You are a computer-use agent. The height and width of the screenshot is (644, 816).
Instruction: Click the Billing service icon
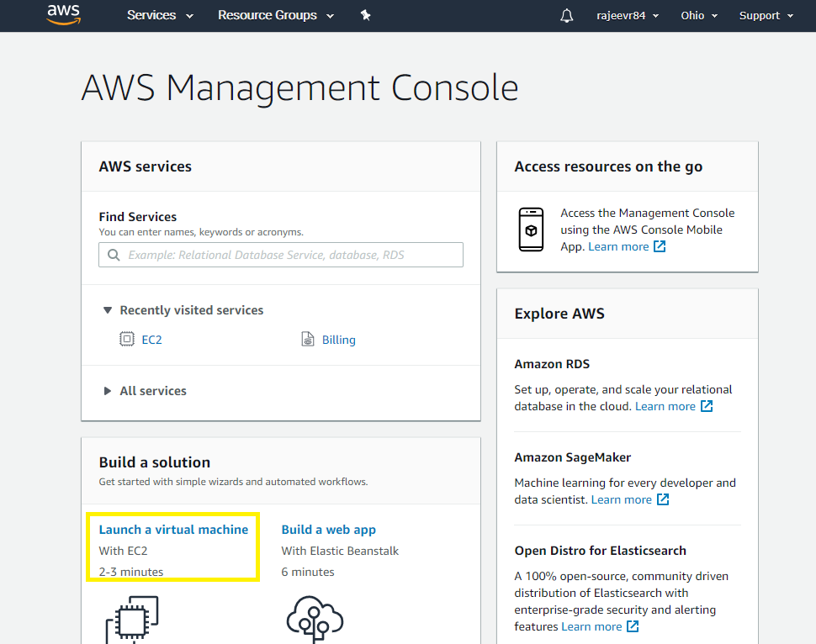tap(307, 339)
